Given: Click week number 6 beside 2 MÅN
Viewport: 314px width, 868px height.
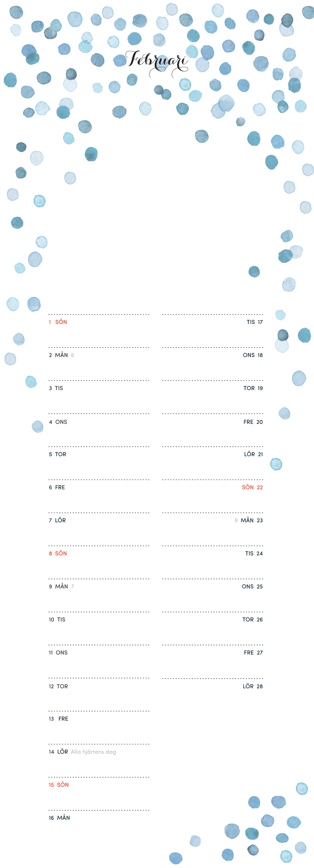Looking at the screenshot, I should click(x=72, y=355).
